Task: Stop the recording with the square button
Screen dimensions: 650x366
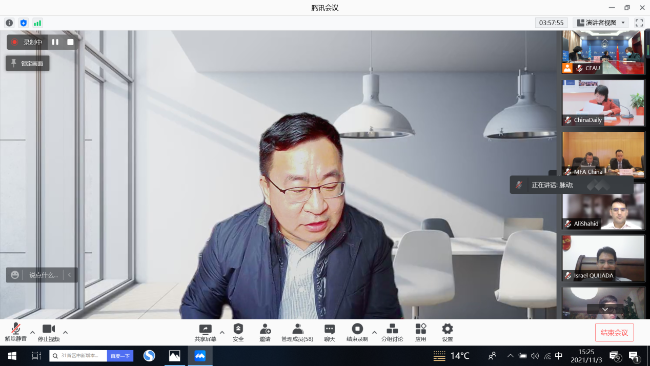Action: tap(70, 42)
